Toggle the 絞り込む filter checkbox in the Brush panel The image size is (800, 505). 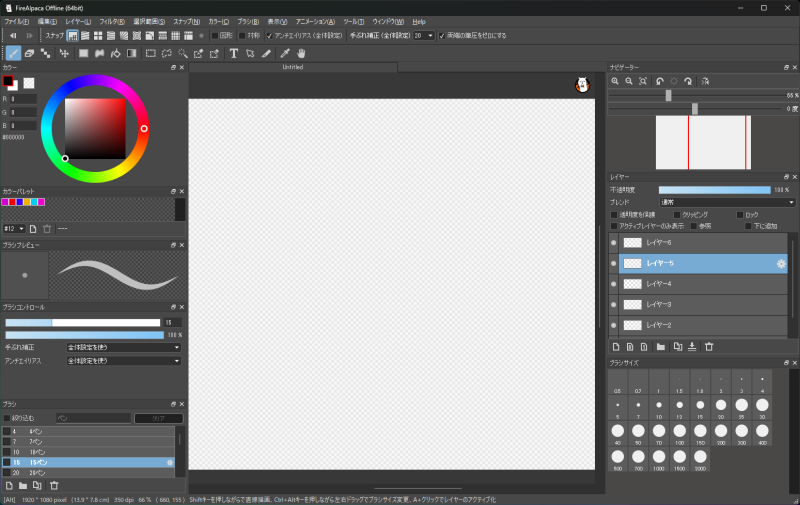pos(7,418)
